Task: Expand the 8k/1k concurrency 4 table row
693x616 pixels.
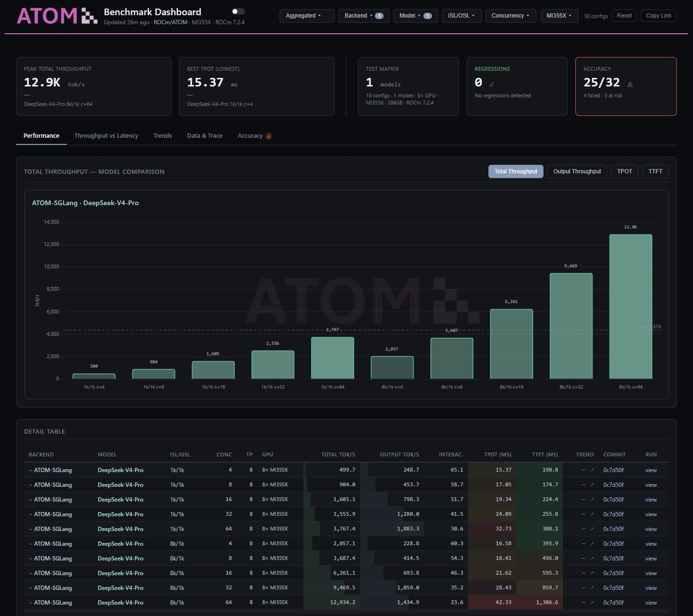Action: (31, 544)
